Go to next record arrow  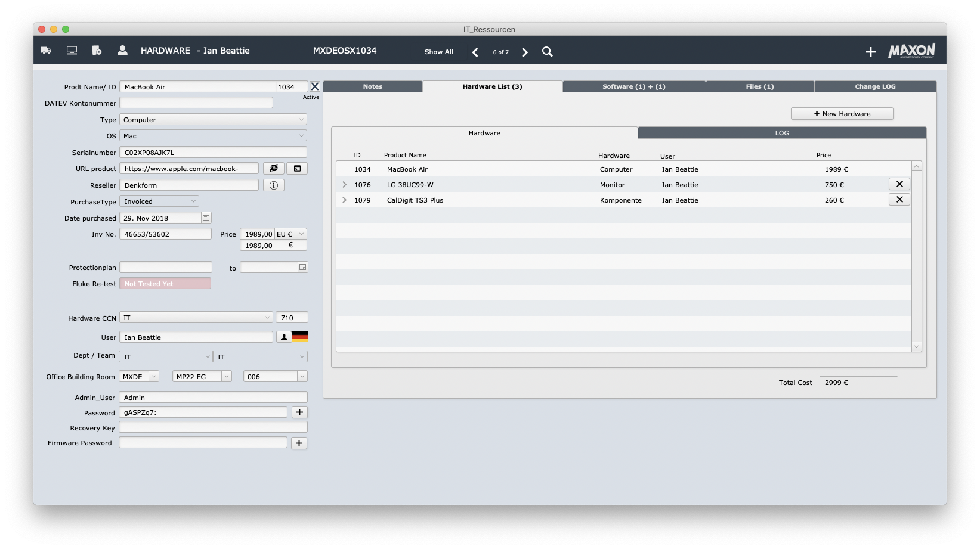point(525,52)
